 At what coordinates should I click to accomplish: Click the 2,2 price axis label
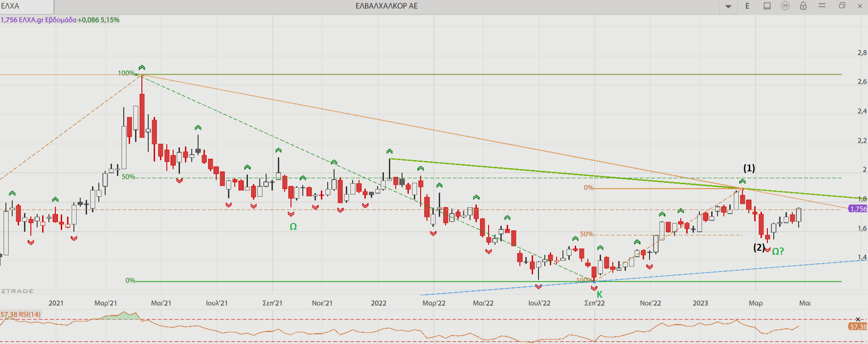coord(862,141)
